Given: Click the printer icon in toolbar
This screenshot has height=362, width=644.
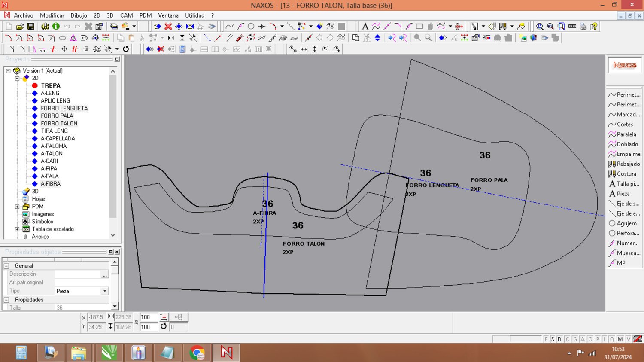Looking at the screenshot, I should click(583, 27).
